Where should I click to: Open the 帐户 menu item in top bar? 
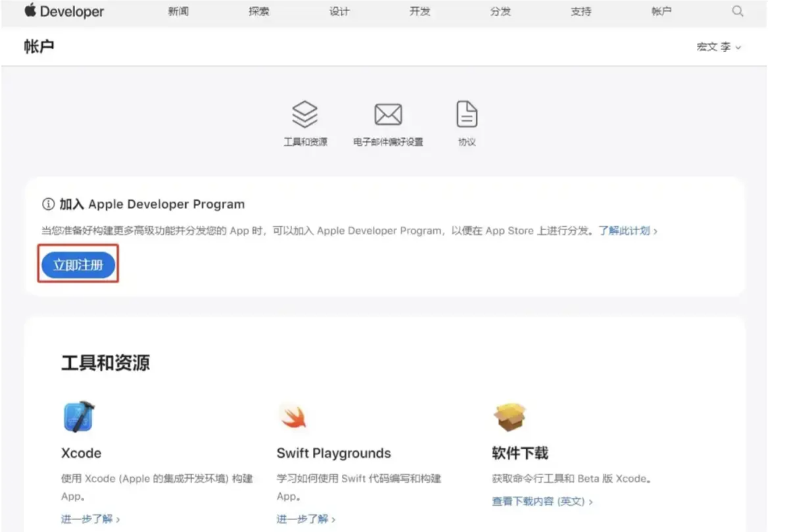click(x=661, y=11)
